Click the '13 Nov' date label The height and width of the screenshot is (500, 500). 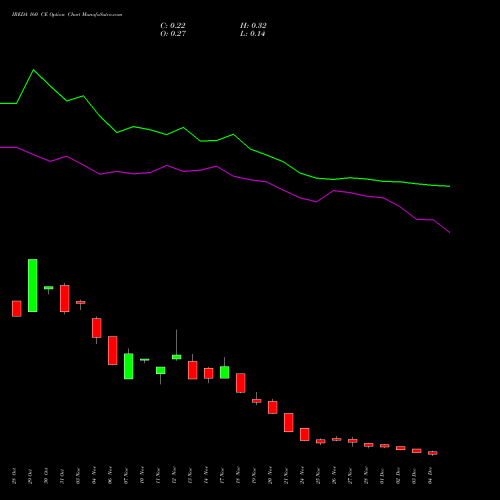(x=190, y=476)
